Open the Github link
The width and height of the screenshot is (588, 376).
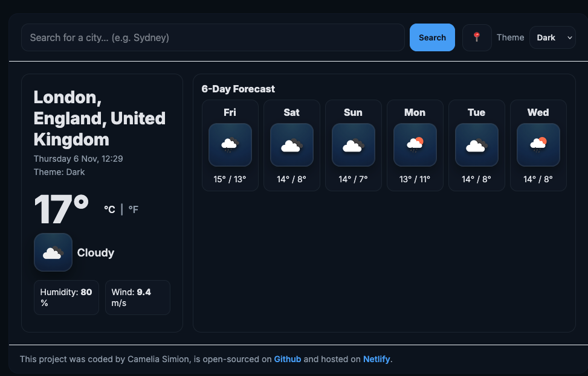click(287, 358)
